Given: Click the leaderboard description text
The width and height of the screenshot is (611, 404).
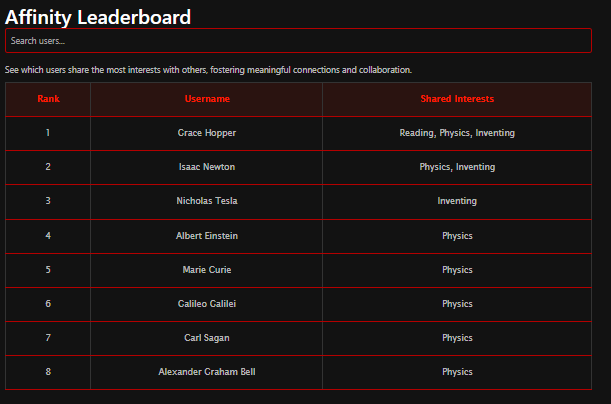Looking at the screenshot, I should pyautogui.click(x=208, y=70).
